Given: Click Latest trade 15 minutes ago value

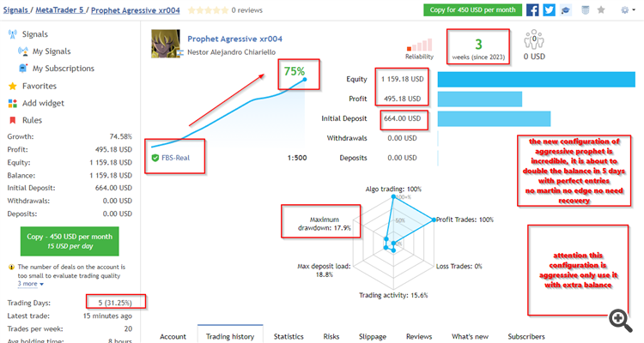Looking at the screenshot, I should (107, 316).
